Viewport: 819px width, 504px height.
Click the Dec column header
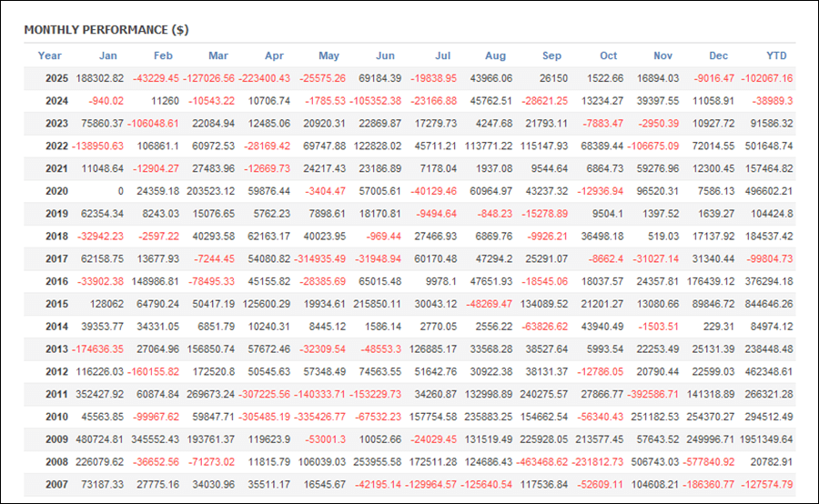coord(719,55)
